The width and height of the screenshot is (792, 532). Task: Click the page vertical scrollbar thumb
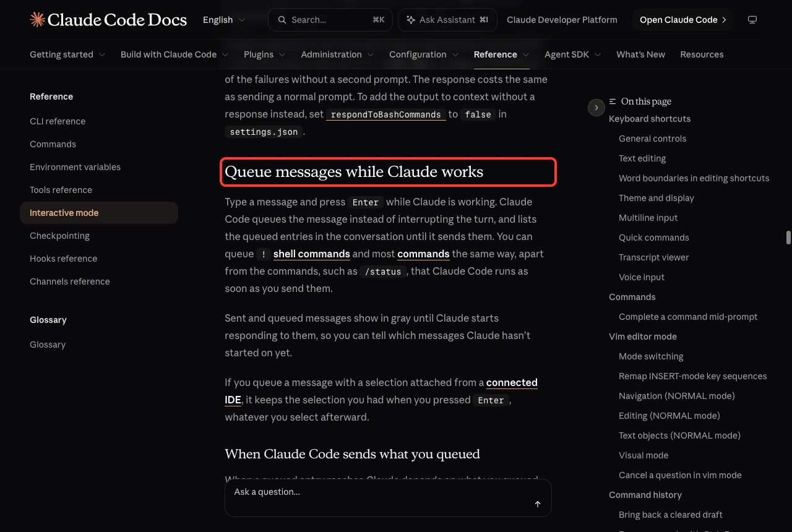[x=788, y=238]
